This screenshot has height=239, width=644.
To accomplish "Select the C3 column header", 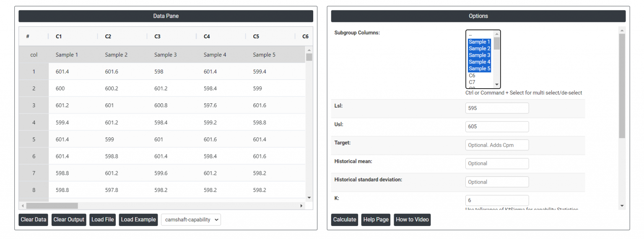I will coord(158,37).
